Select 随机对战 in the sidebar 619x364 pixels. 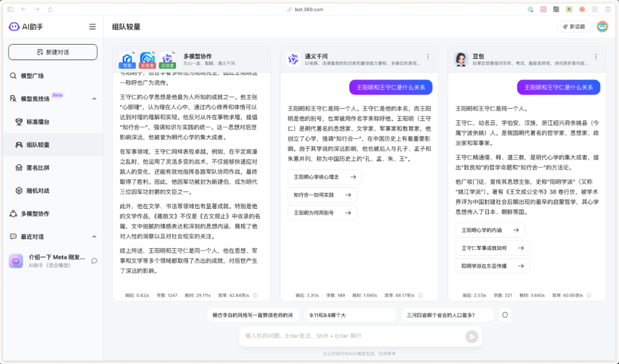[x=53, y=191]
